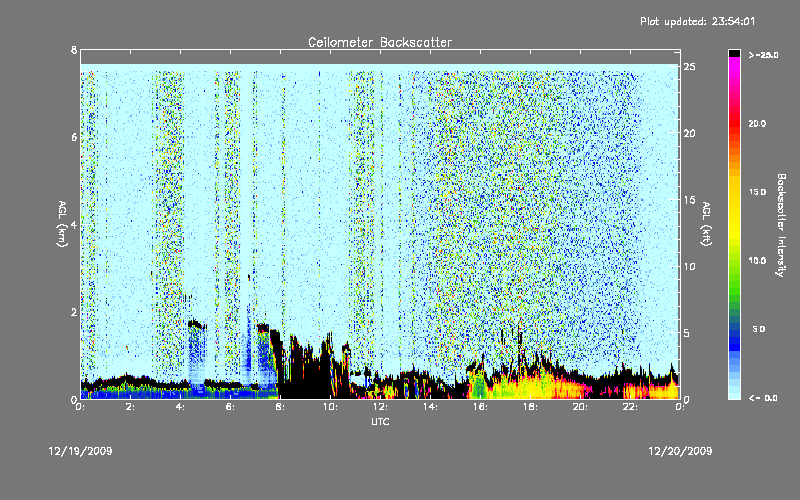Click the 2 tick on km axis
Viewport: 800px width, 500px height.
[74, 312]
